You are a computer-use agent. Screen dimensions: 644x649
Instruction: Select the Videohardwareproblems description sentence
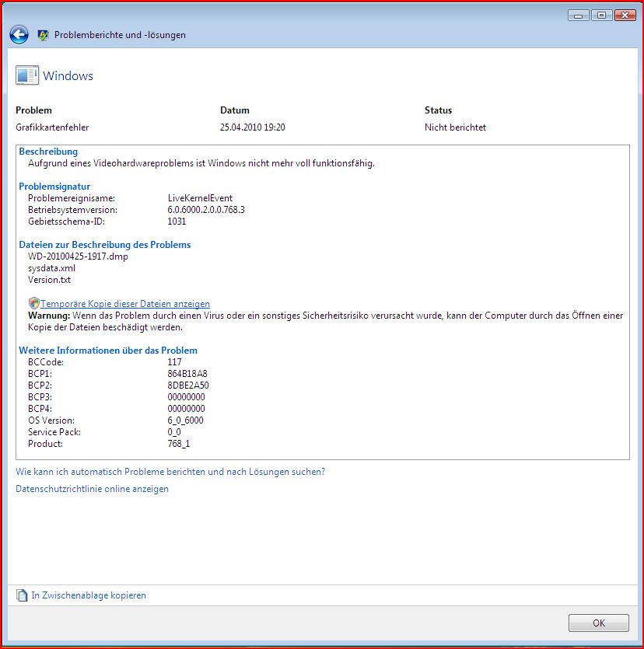[201, 163]
